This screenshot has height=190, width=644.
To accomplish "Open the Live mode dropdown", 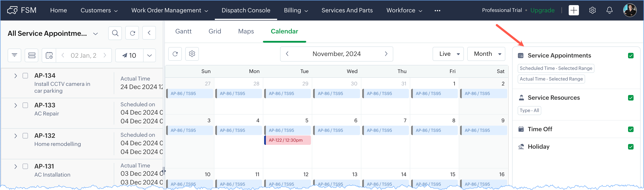I will click(x=448, y=54).
